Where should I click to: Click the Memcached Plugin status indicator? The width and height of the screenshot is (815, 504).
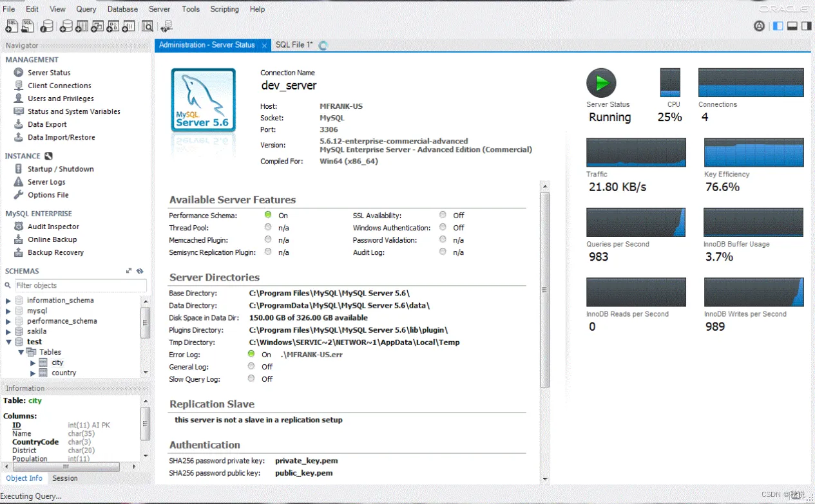point(268,239)
